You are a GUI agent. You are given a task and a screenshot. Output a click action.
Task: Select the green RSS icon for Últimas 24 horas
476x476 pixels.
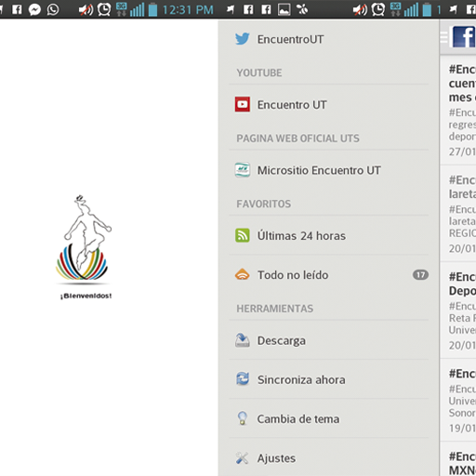[243, 235]
